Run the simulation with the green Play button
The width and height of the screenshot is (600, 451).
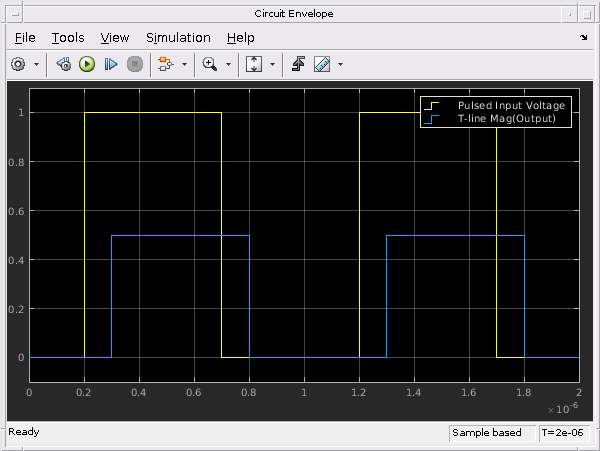[87, 64]
